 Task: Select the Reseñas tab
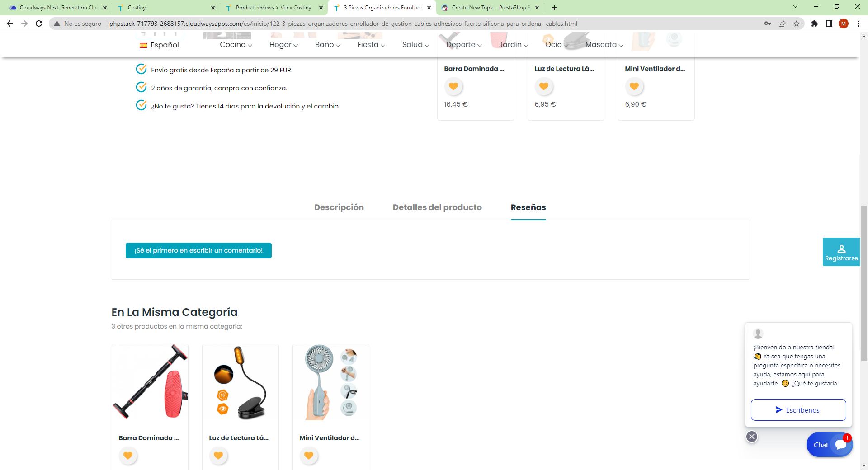(x=528, y=207)
